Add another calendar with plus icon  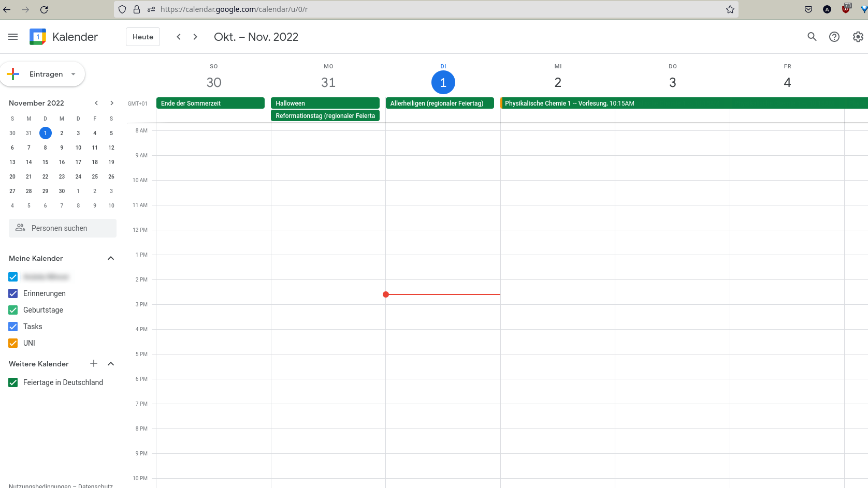[x=94, y=363]
